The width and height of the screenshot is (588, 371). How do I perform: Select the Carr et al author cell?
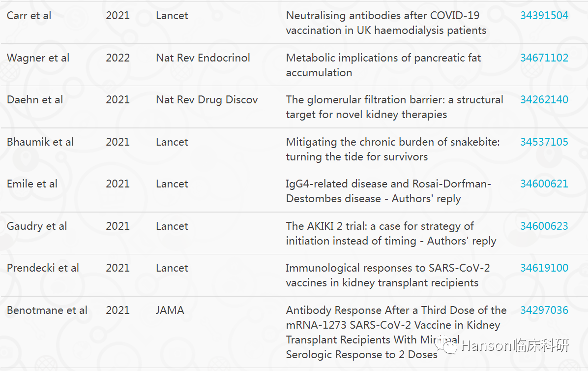point(29,15)
